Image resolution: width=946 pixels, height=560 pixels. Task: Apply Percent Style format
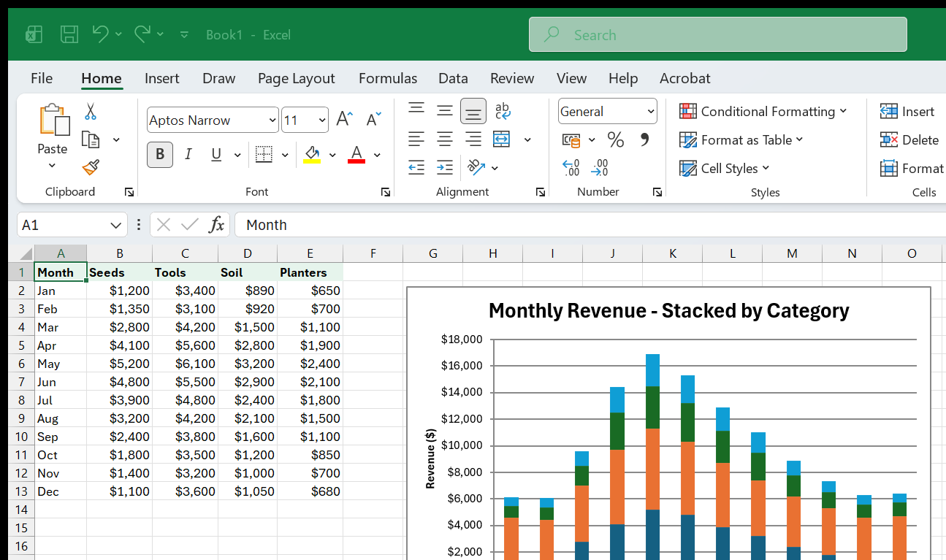point(616,139)
